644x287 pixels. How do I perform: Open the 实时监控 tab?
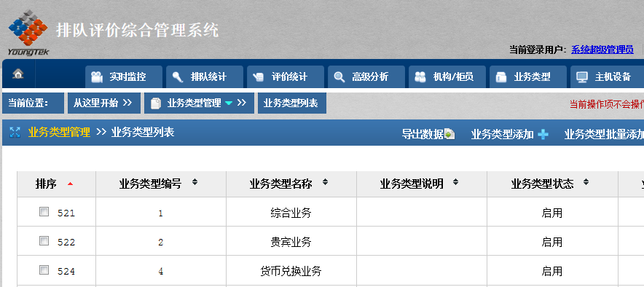click(124, 76)
